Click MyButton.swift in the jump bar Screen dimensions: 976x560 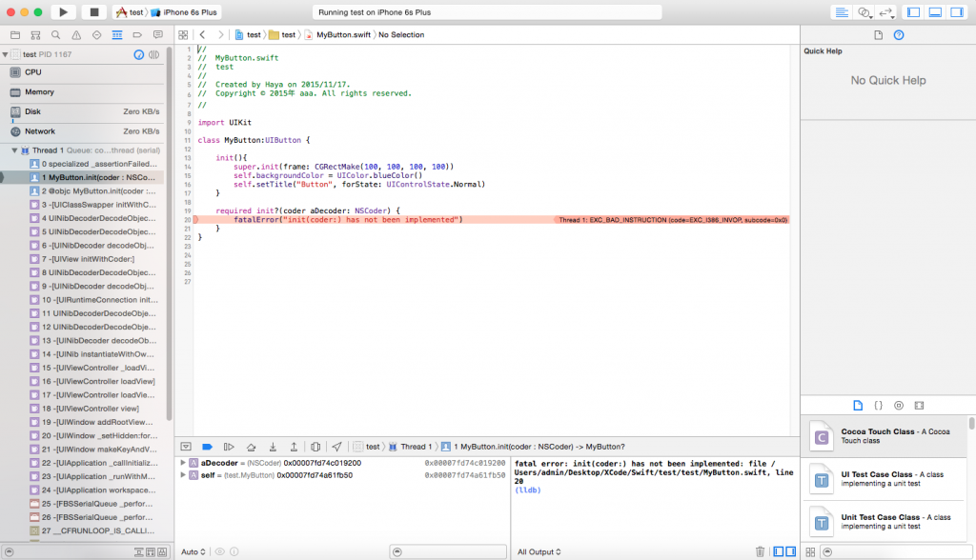(341, 34)
